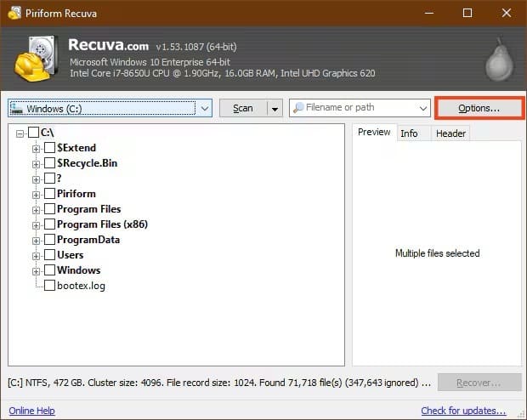The image size is (527, 420).
Task: Check the Program Files checkbox
Action: 49,208
